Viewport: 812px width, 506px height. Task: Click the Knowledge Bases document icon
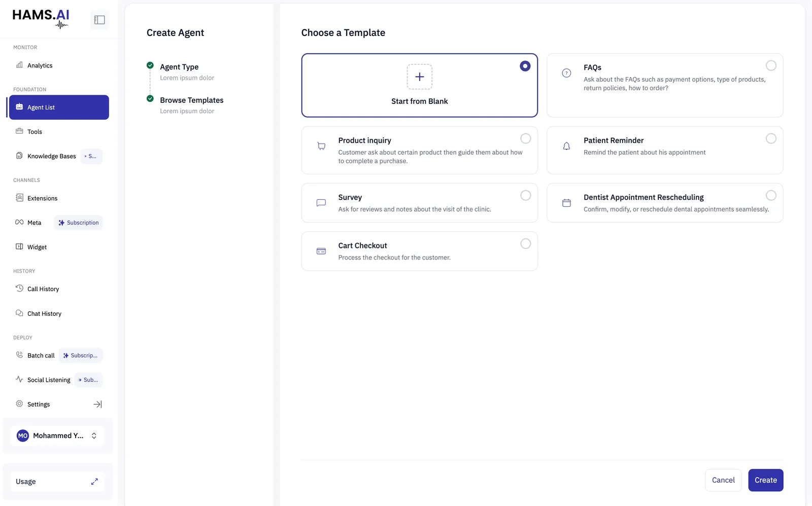click(x=19, y=156)
